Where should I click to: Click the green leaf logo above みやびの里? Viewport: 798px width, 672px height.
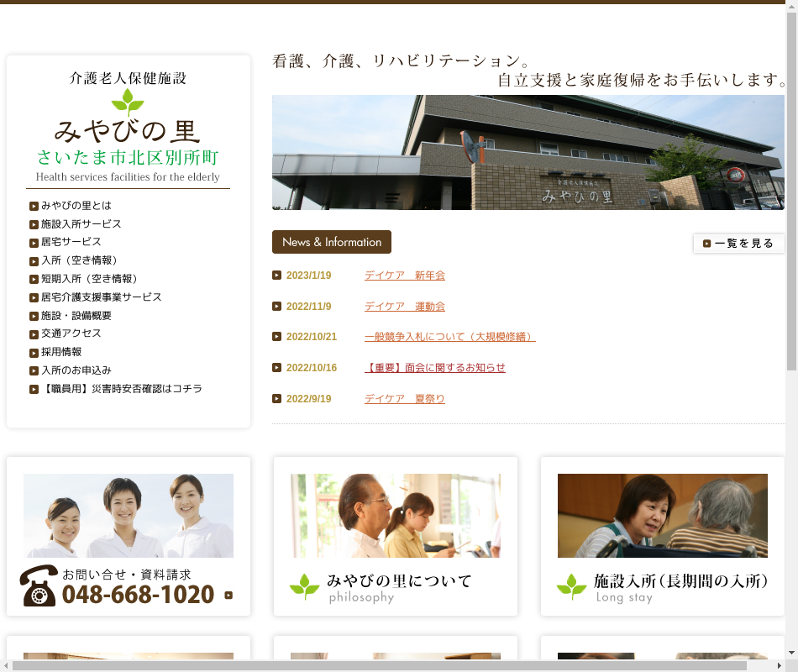pos(128,102)
